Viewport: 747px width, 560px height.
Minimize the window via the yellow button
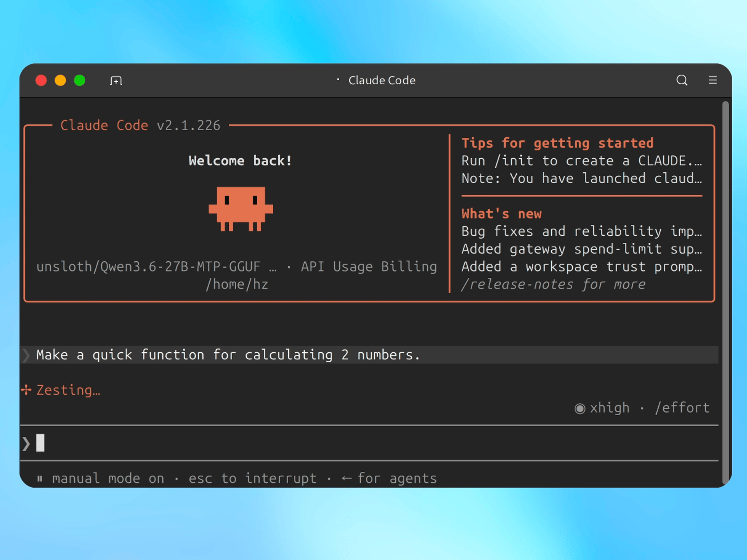click(60, 80)
